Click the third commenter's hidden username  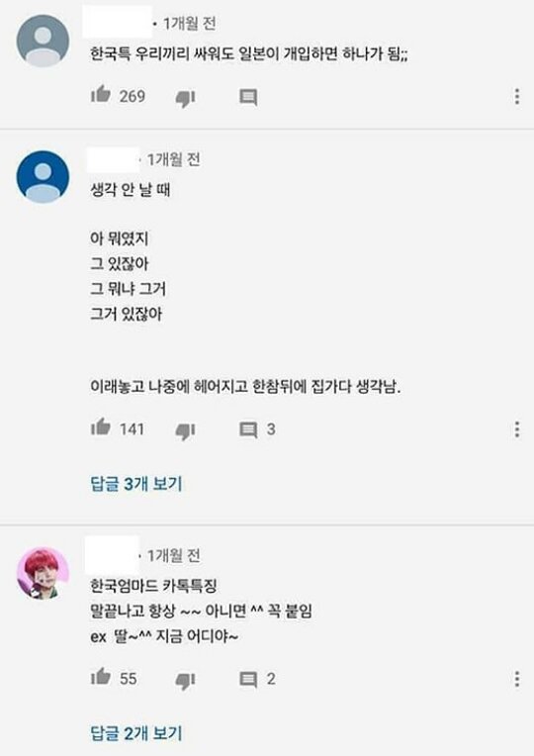point(112,554)
